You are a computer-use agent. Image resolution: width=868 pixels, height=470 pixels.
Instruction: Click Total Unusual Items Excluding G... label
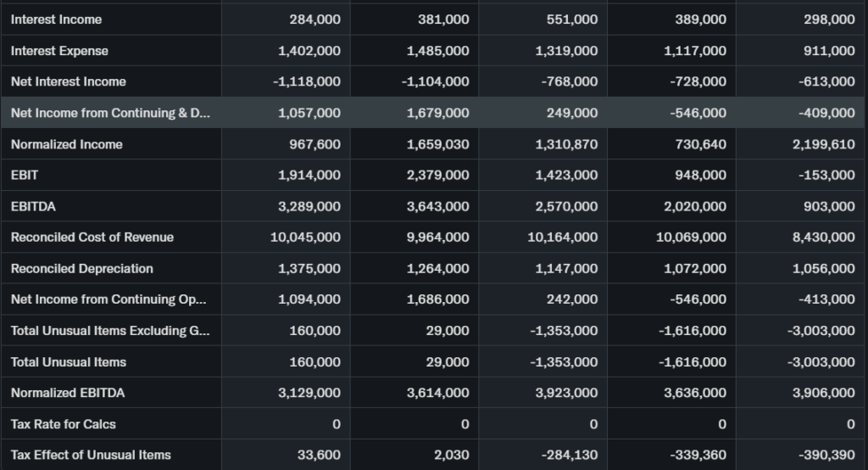[x=110, y=331]
